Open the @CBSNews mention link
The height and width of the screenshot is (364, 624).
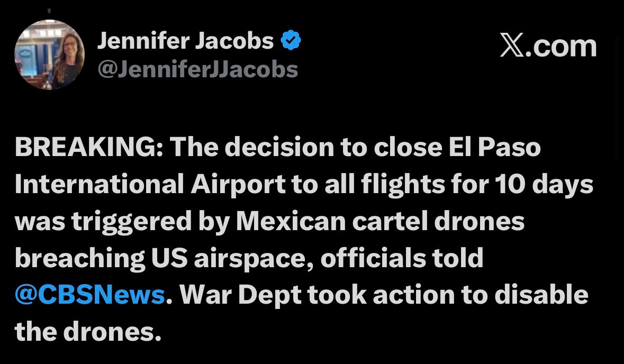[x=90, y=295]
